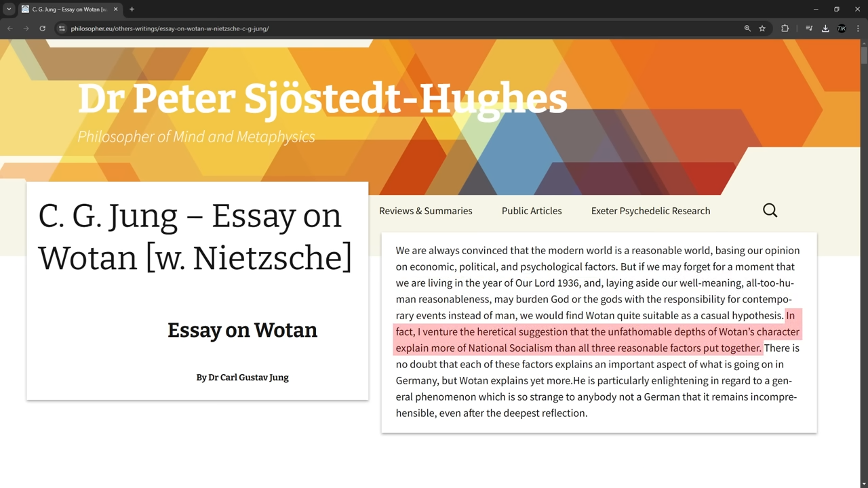868x488 pixels.
Task: Open the browser extensions menu
Action: point(785,28)
